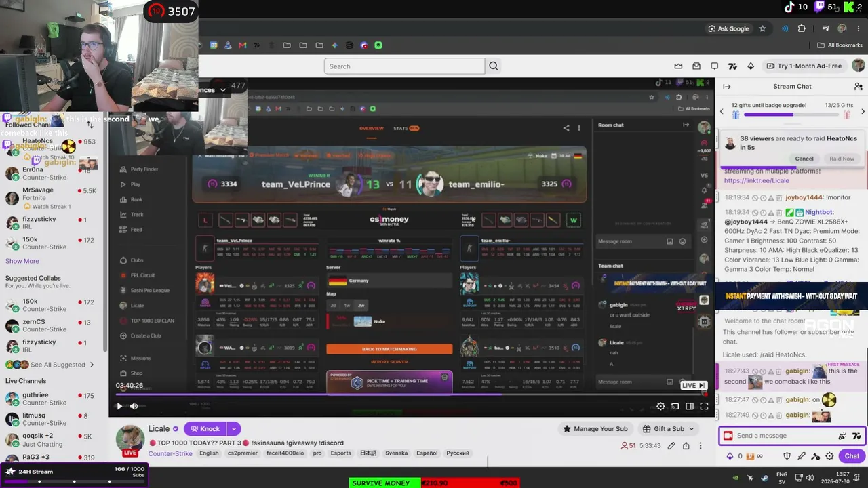Open the three-dot stream options menu
This screenshot has height=488, width=868.
click(x=701, y=445)
